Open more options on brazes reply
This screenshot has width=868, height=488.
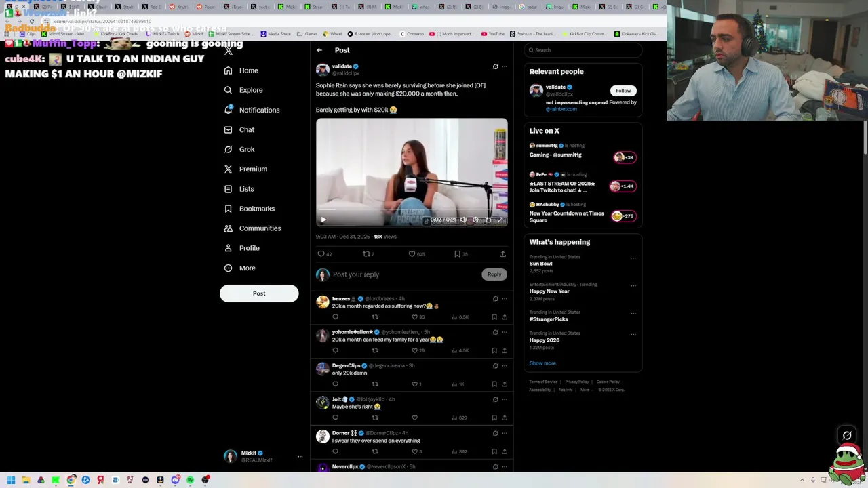coord(504,298)
